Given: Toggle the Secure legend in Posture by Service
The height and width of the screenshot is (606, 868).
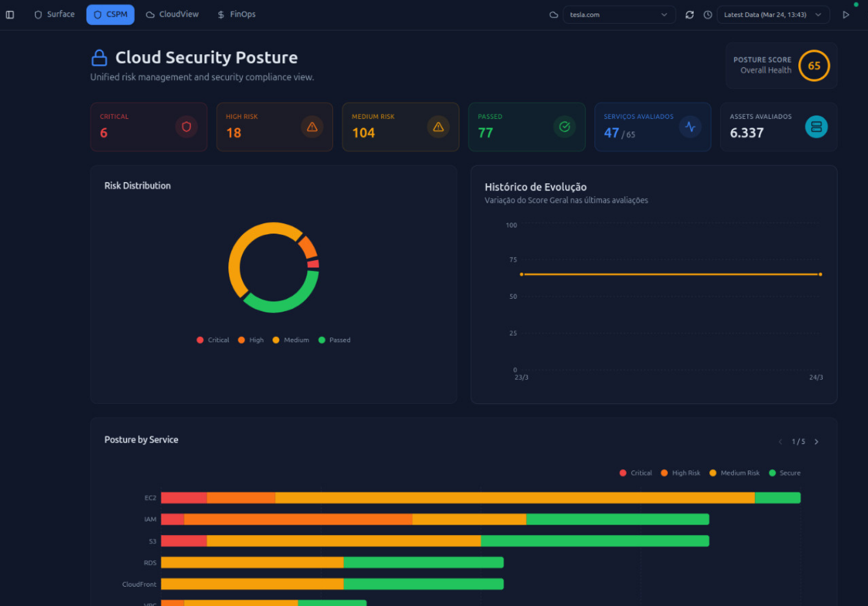Looking at the screenshot, I should [785, 472].
